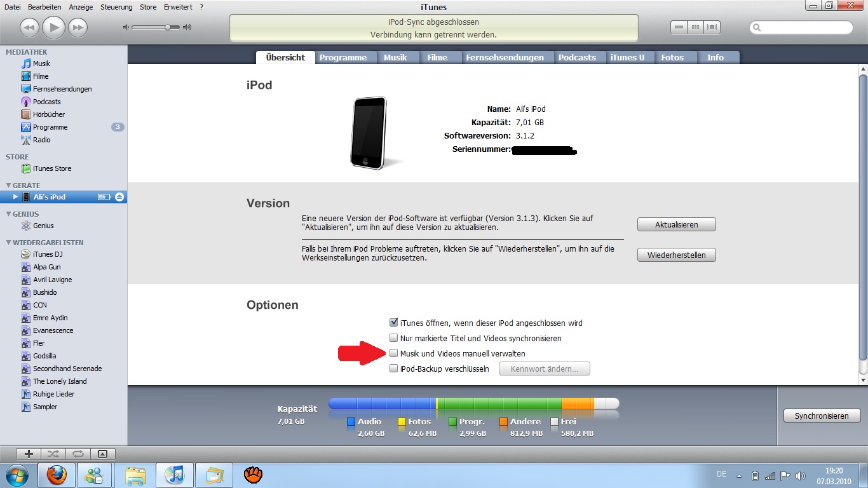Open Podcasts library in the sidebar
Viewport: 868px width, 488px height.
(x=41, y=102)
